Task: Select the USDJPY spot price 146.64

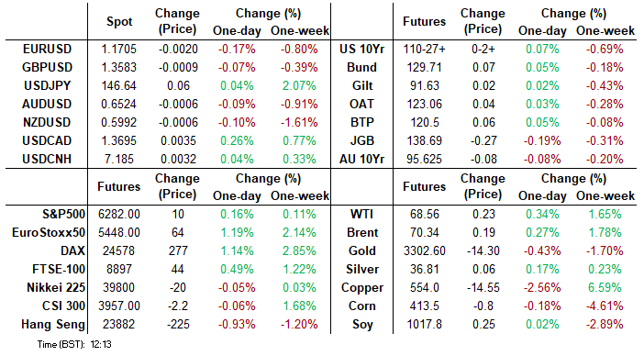Action: point(118,86)
